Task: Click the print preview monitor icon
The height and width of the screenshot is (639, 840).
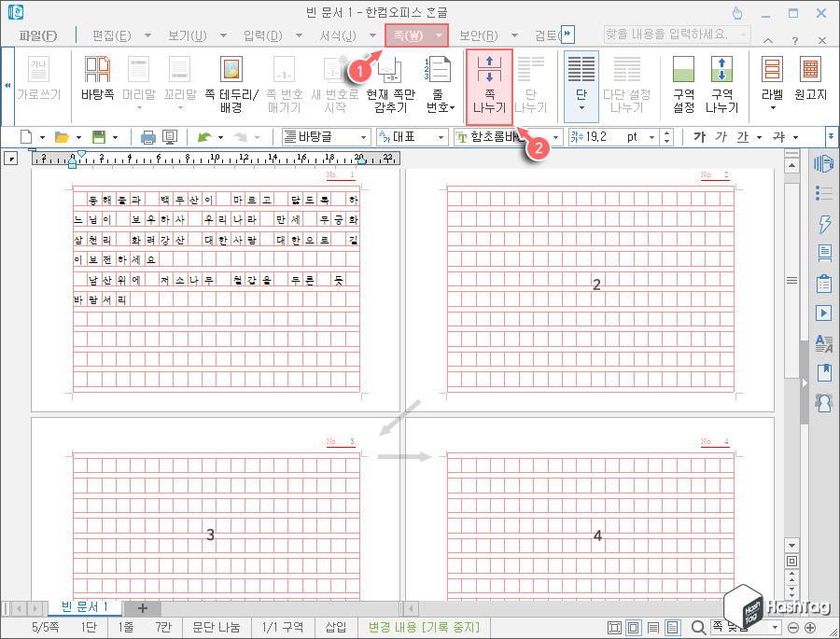Action: point(170,138)
